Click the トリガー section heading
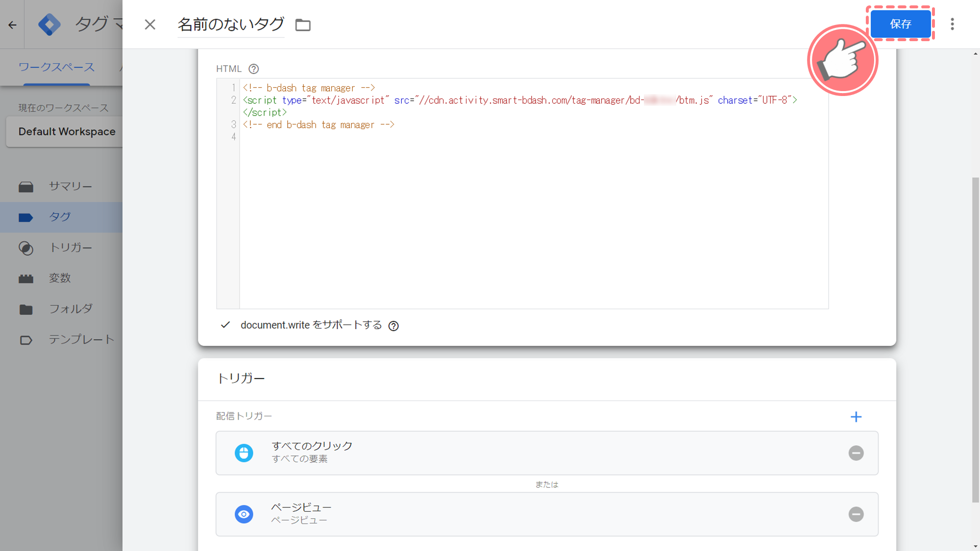 tap(241, 378)
